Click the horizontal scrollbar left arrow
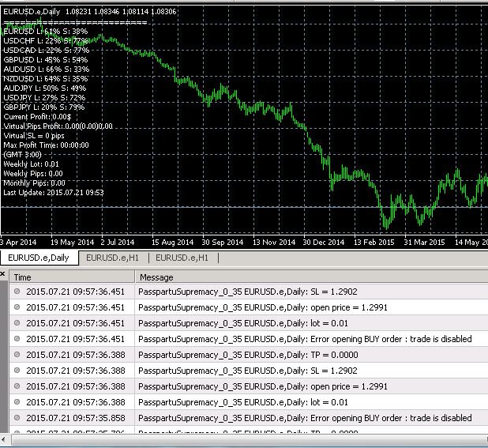Screen dimensions: 488x448 [3, 440]
